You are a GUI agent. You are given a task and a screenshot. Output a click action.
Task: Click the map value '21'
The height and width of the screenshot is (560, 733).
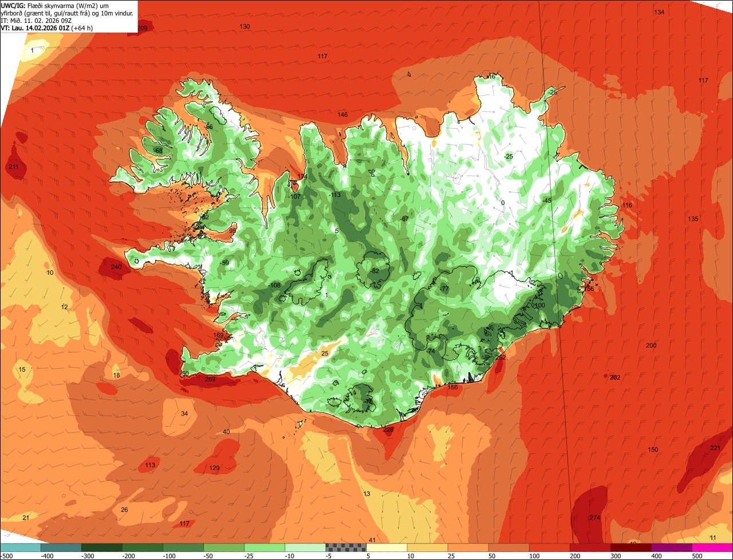(x=26, y=518)
